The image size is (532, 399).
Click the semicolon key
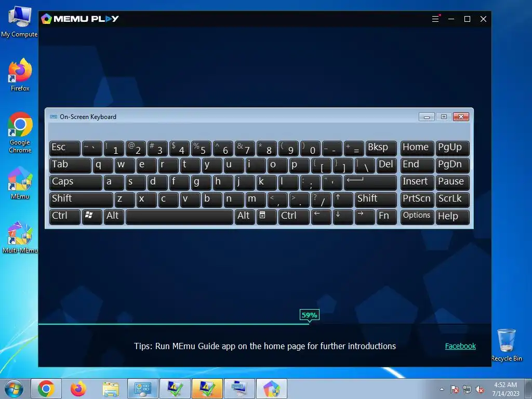coord(310,182)
